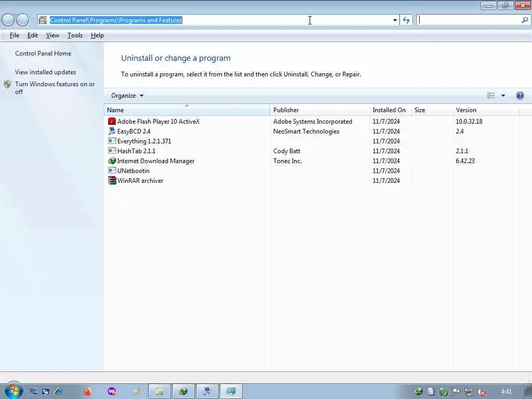Select the WinRAR archiver entry name
This screenshot has height=399, width=532.
pyautogui.click(x=140, y=180)
